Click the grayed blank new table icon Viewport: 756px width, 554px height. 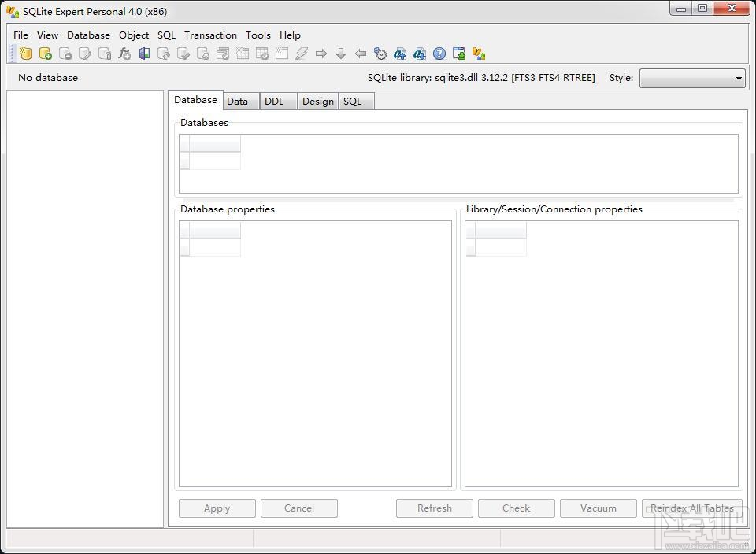tap(282, 54)
